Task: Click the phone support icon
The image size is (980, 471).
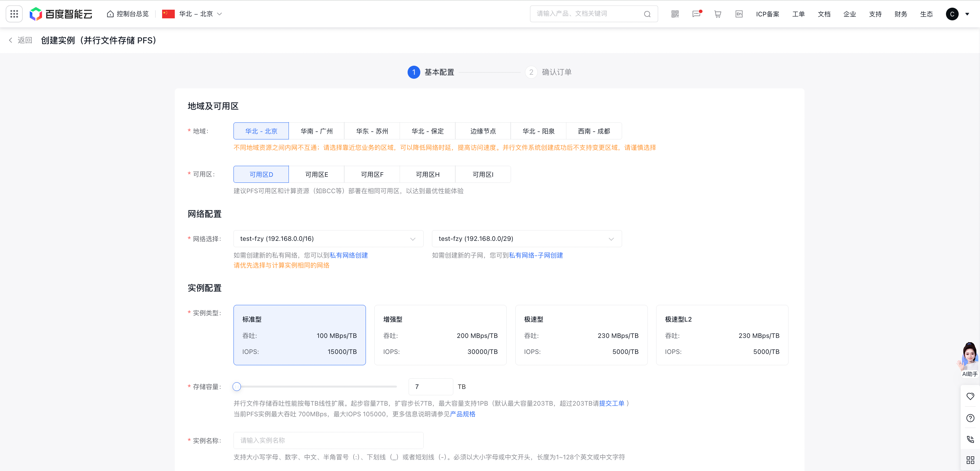Action: [970, 439]
